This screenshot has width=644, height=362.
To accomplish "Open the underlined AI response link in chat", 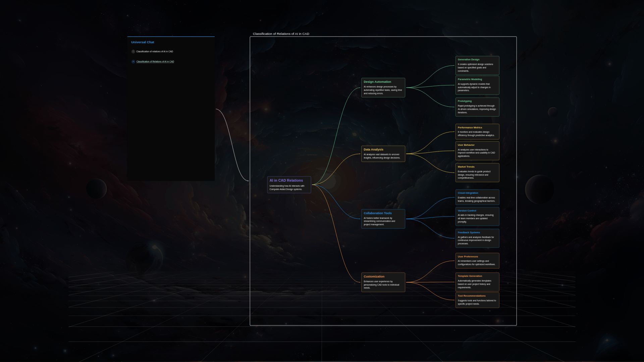I will click(x=155, y=62).
